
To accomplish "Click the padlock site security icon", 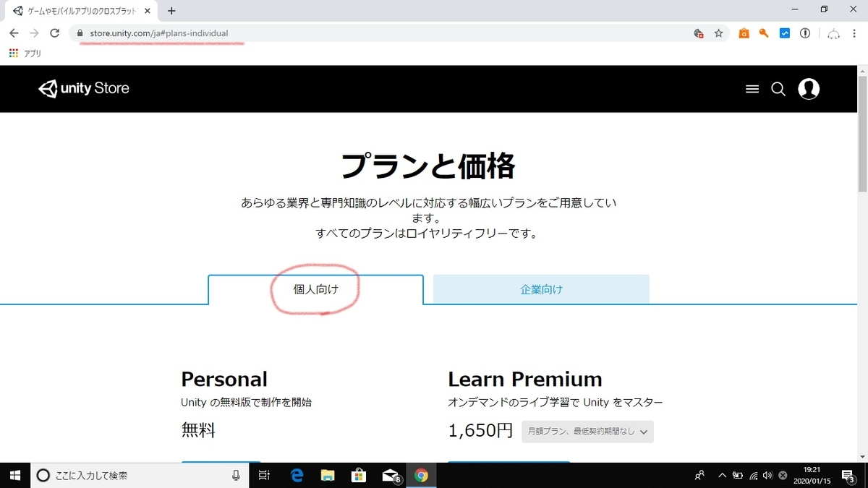I will 80,33.
